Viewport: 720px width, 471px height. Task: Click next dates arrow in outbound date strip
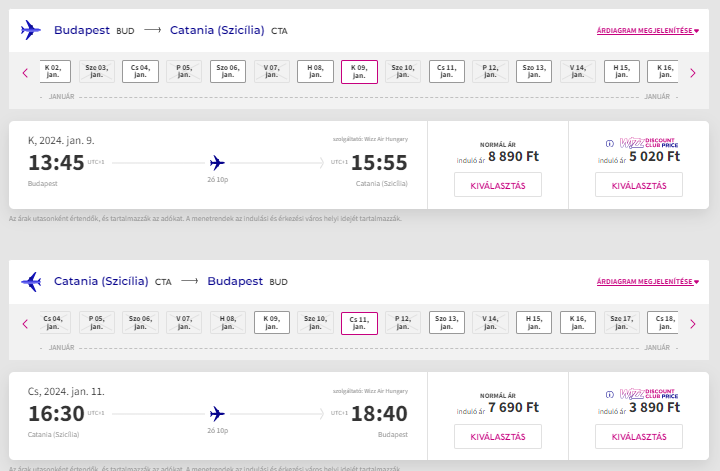[693, 72]
